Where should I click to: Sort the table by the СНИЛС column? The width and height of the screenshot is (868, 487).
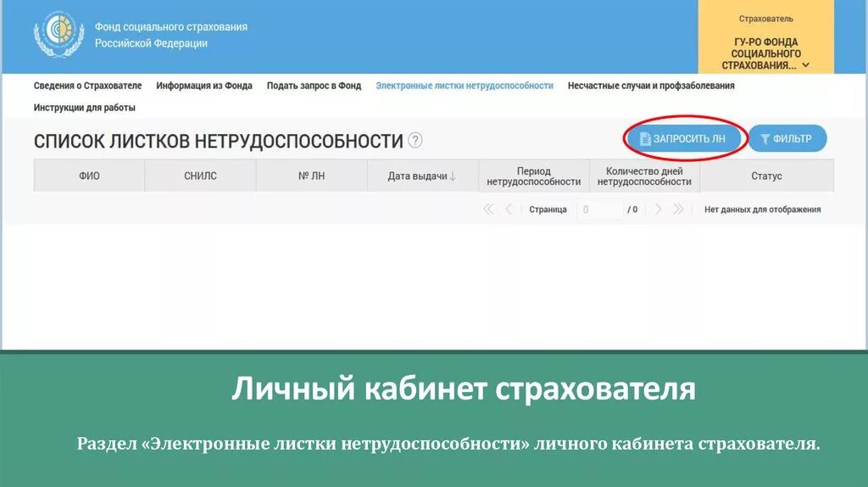[200, 176]
